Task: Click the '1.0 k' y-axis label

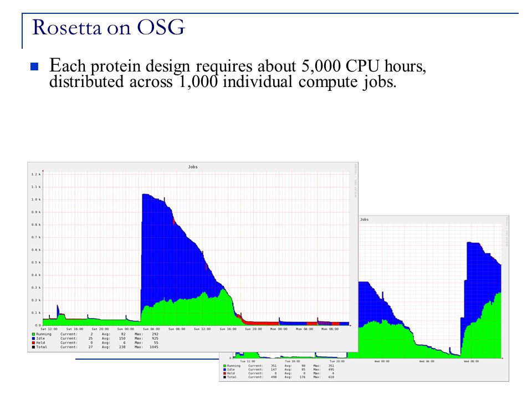Action: 36,199
